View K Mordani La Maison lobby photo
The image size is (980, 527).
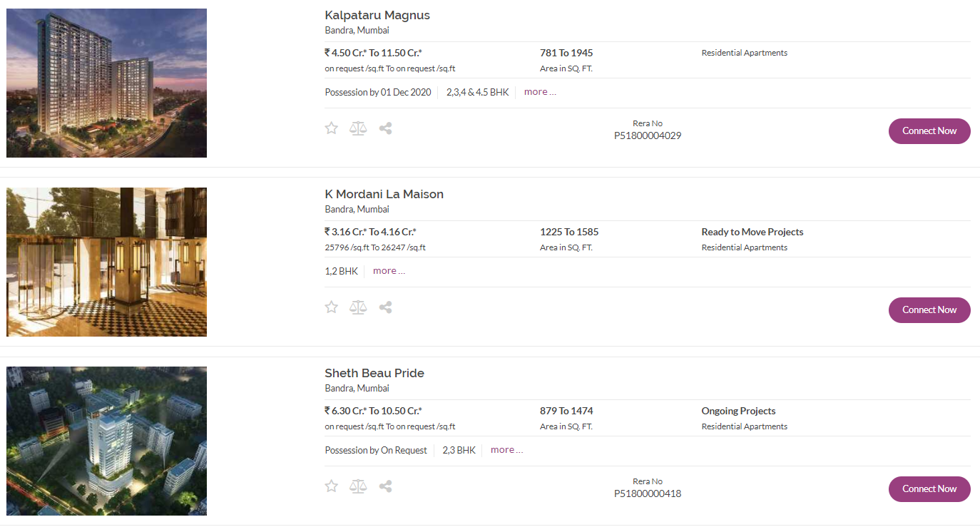106,262
